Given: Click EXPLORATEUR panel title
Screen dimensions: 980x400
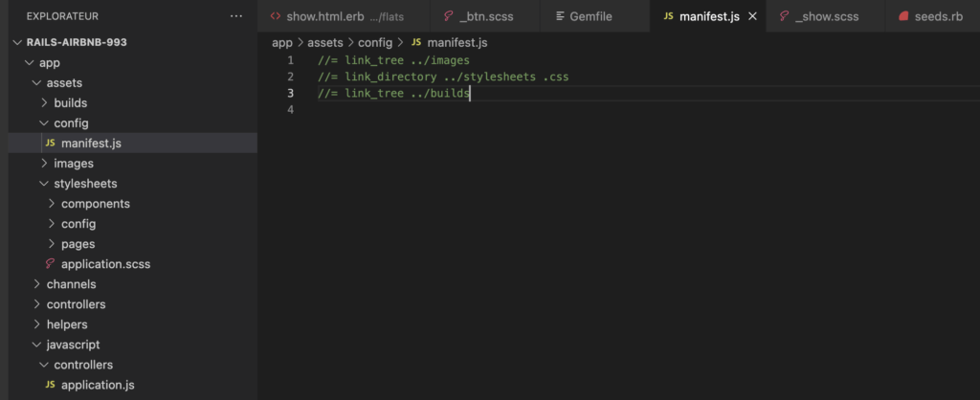Looking at the screenshot, I should click(62, 16).
